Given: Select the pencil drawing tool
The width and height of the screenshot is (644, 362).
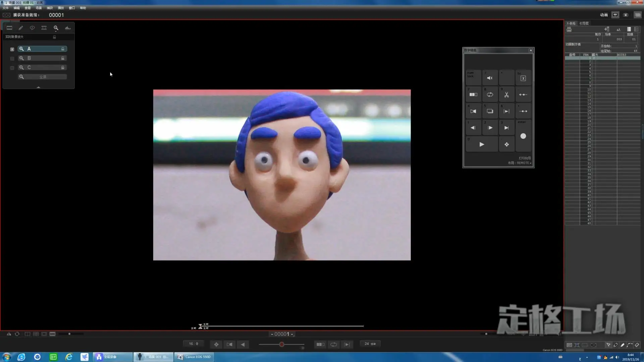Looking at the screenshot, I should [x=21, y=28].
